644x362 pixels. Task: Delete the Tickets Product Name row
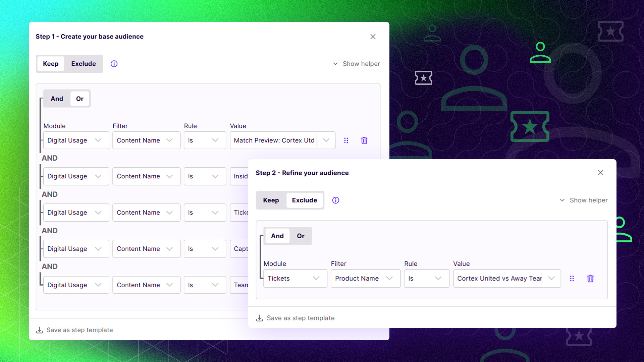(590, 279)
